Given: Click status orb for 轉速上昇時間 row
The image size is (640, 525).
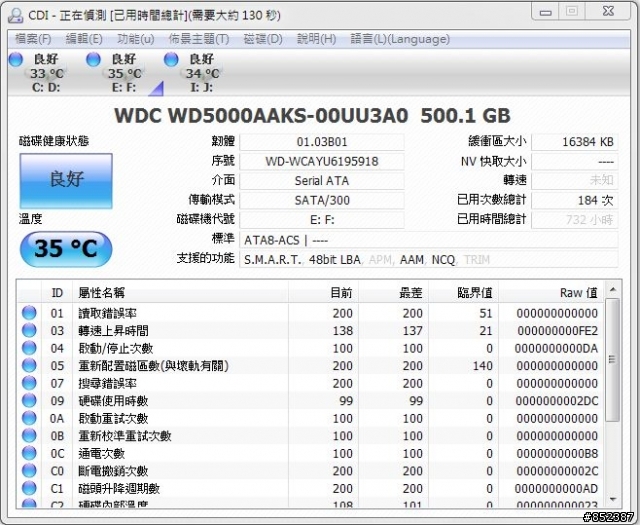Looking at the screenshot, I should click(29, 330).
